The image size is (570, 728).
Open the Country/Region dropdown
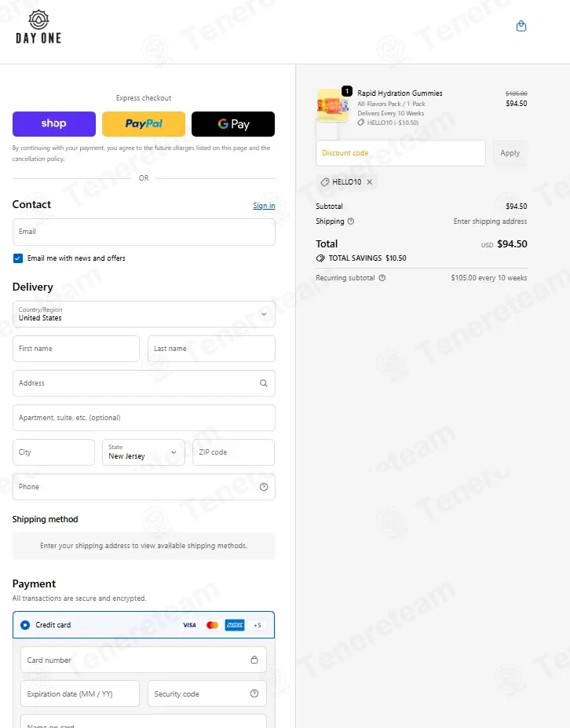[144, 314]
